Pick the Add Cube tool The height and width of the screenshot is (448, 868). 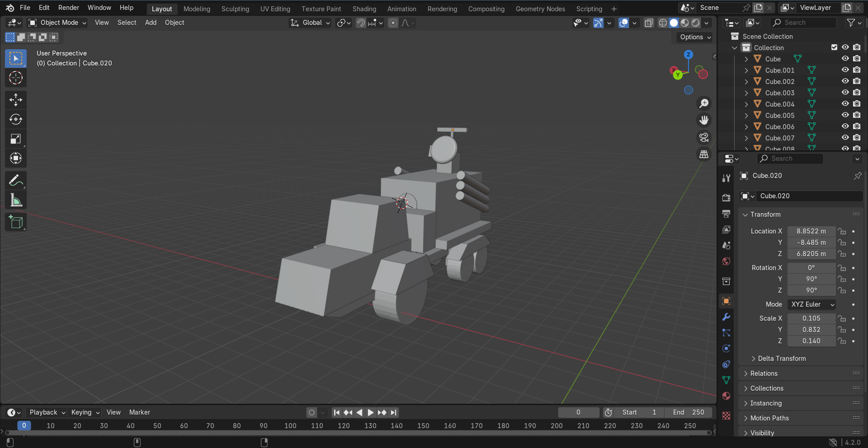(16, 222)
